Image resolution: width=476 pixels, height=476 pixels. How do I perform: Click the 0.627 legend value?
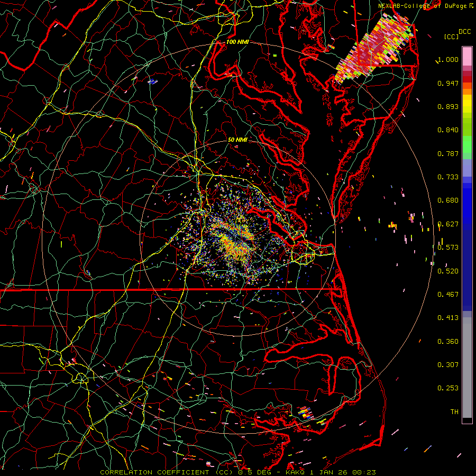click(448, 224)
